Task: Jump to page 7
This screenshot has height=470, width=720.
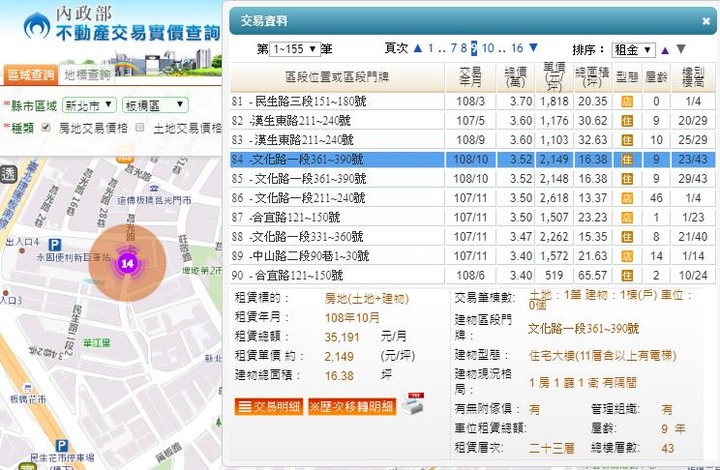Action: click(x=453, y=48)
